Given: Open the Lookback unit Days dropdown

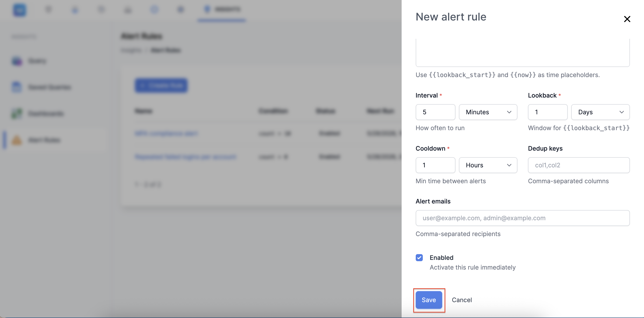Looking at the screenshot, I should 600,112.
